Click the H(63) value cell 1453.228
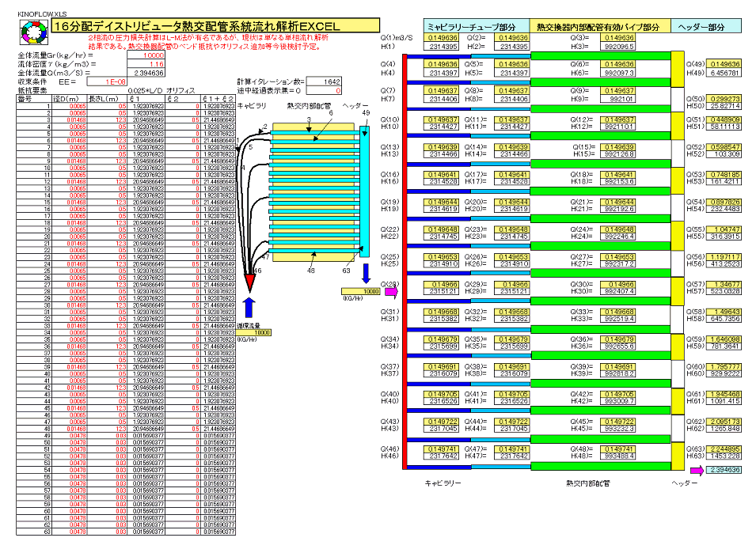The height and width of the screenshot is (549, 756). pos(724,457)
